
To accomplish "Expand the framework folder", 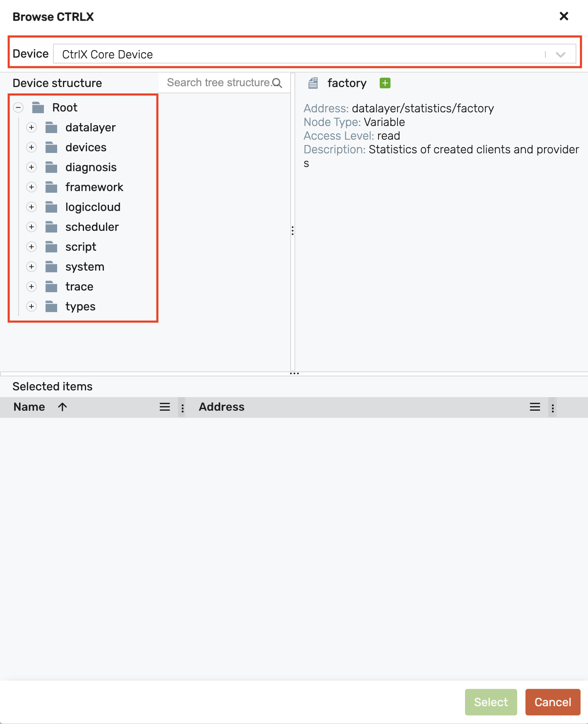I will [31, 187].
